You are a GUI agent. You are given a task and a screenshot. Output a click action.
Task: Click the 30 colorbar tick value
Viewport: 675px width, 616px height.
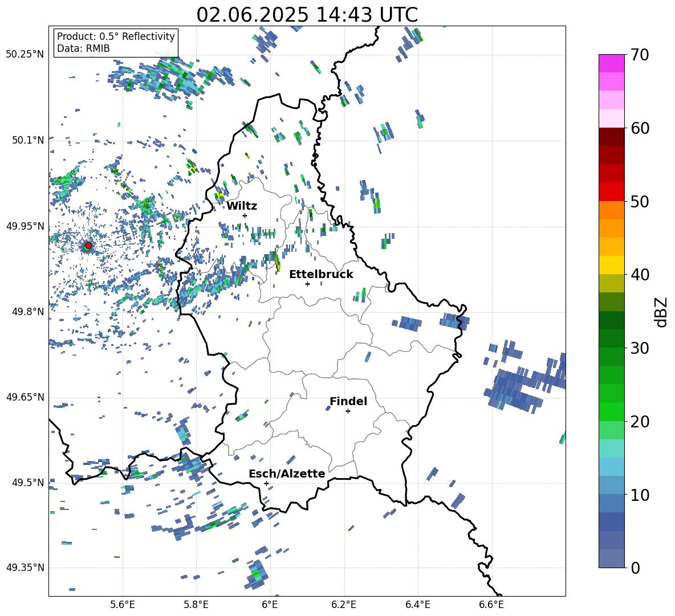[640, 348]
